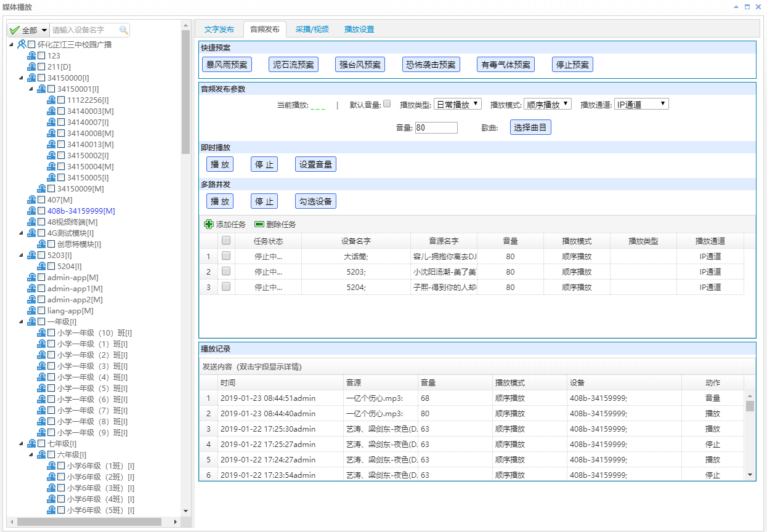Click the Delete Task (删除任务) minus icon
Viewport: 767px width, 532px height.
tap(259, 224)
